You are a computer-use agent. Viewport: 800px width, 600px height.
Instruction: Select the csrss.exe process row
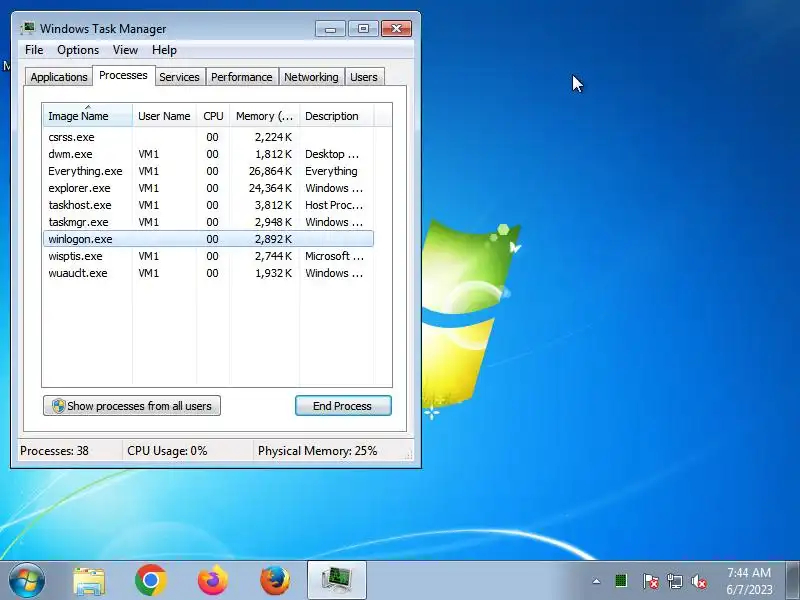click(209, 137)
